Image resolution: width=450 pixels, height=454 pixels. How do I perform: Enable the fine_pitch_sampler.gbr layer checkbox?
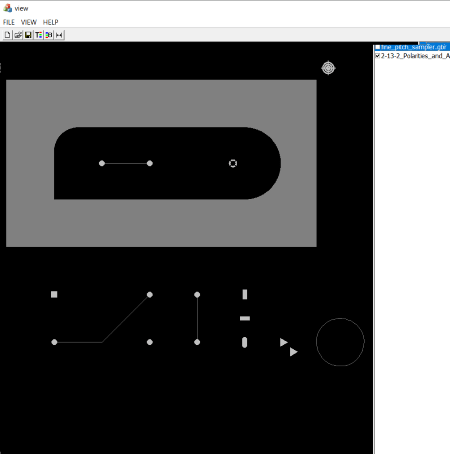point(378,47)
